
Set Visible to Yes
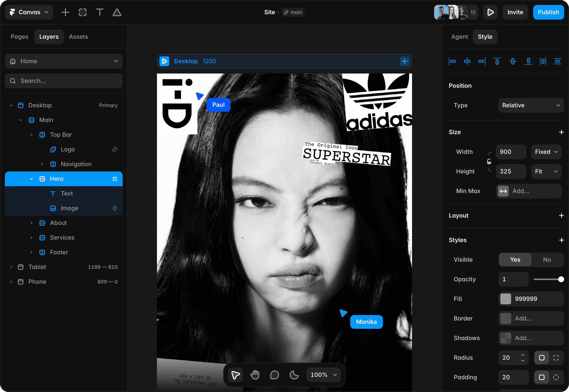(515, 260)
